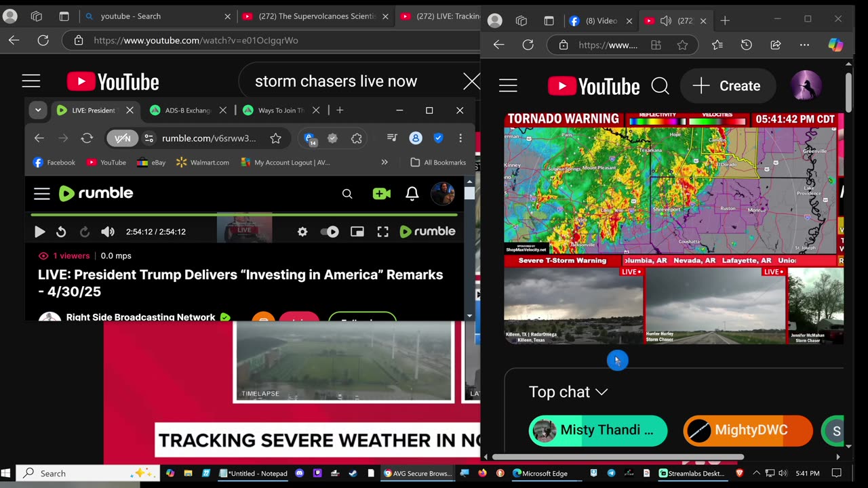The height and width of the screenshot is (488, 868).
Task: Click Misty Thandi chat chip
Action: (597, 430)
